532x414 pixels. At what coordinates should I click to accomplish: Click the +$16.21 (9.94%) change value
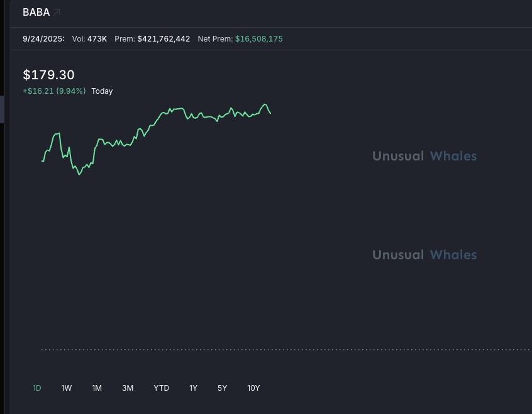point(54,91)
